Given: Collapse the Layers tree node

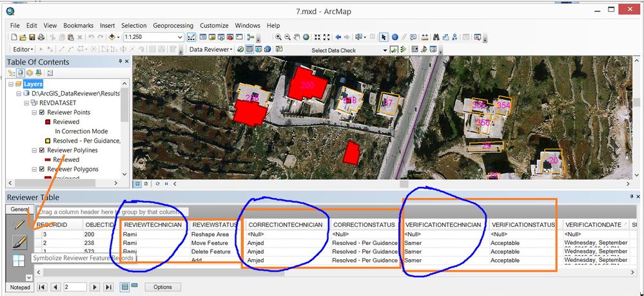Looking at the screenshot, I should point(10,84).
